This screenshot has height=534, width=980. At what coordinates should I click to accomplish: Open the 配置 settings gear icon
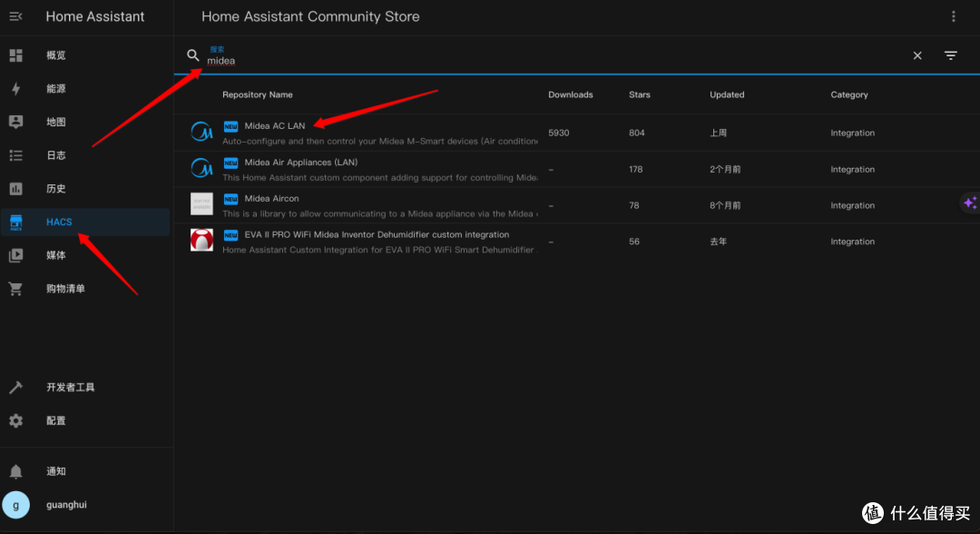click(x=15, y=420)
